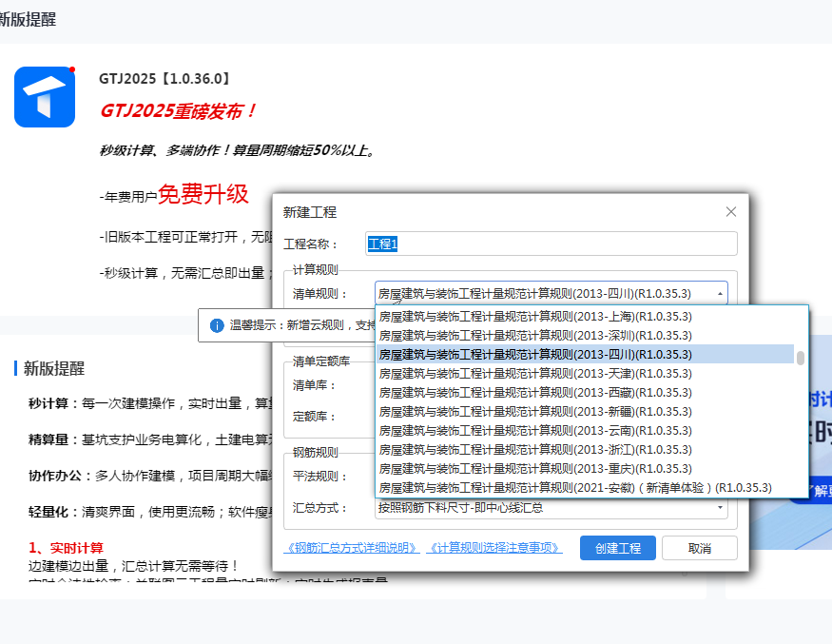The height and width of the screenshot is (644, 832).
Task: Click the 秒计算 feature line
Action: 150,403
